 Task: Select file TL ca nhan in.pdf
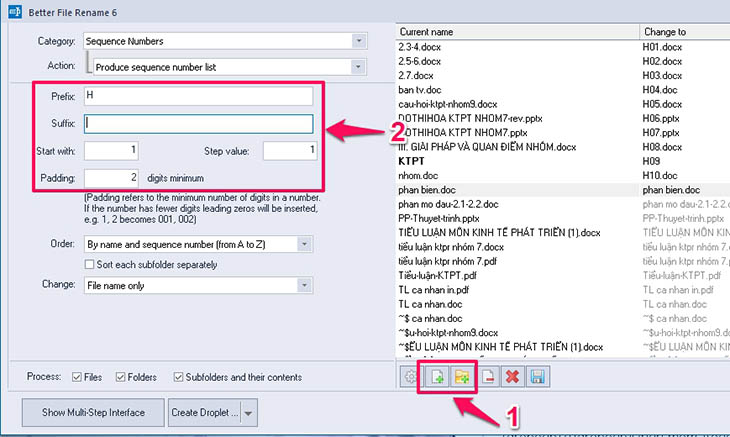click(x=433, y=290)
